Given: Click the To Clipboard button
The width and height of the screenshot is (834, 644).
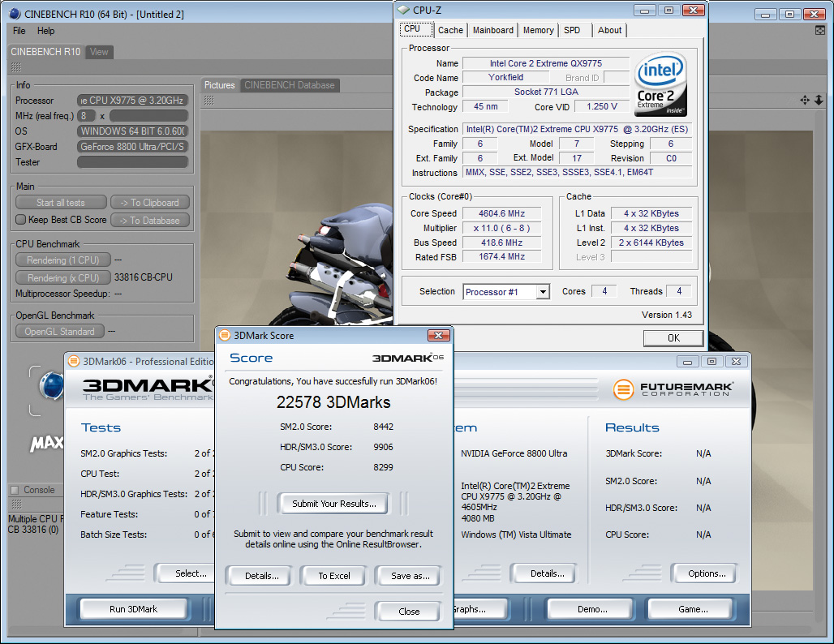Looking at the screenshot, I should [150, 203].
